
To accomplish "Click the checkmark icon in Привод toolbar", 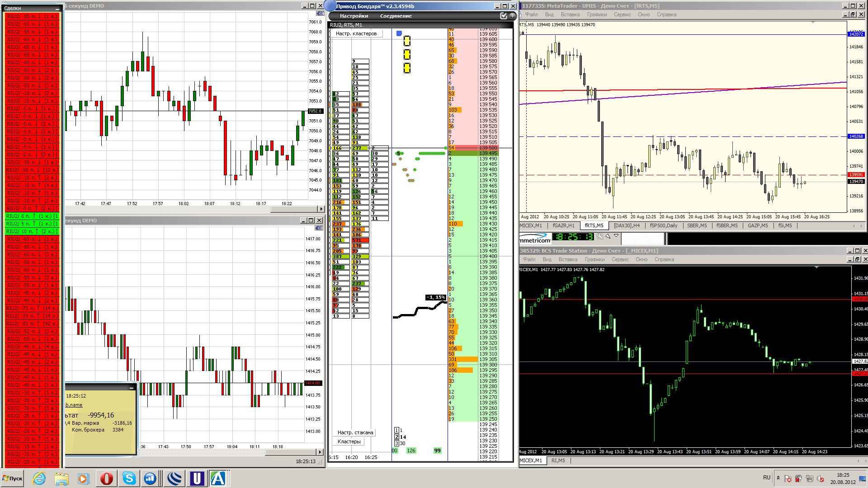I will [504, 16].
